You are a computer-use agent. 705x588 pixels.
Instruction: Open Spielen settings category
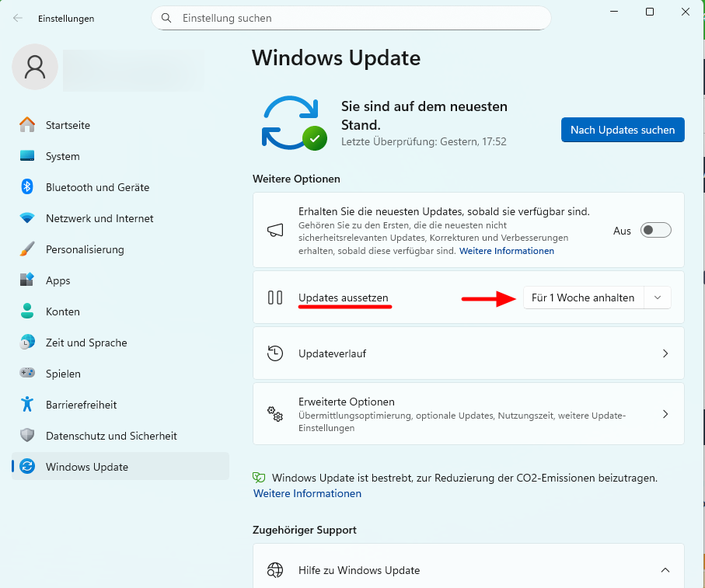120,373
